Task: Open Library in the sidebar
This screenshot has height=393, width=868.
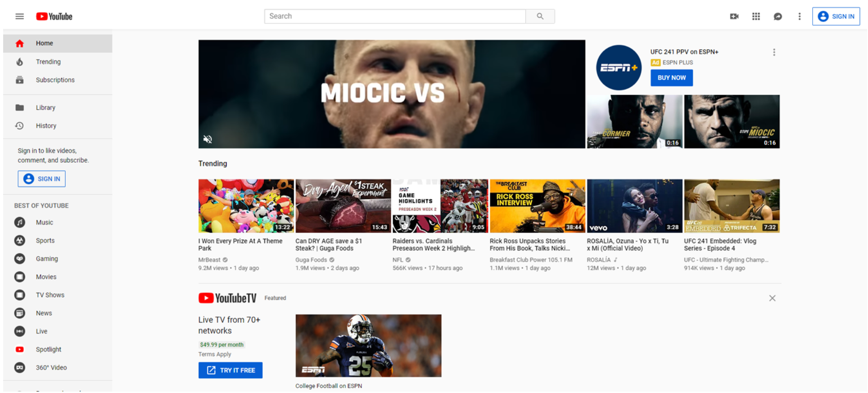Action: [x=58, y=107]
